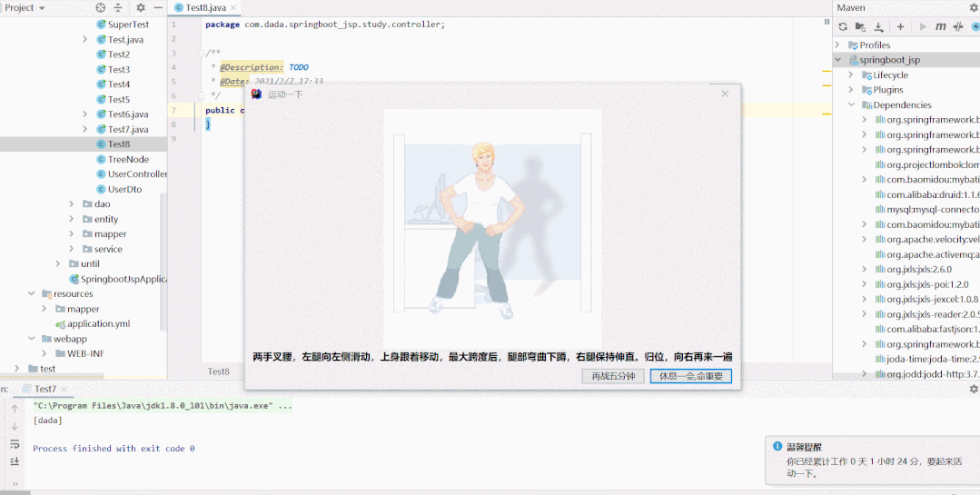Click the Project panel settings gear icon
Viewport: 980px width, 495px height.
click(141, 7)
